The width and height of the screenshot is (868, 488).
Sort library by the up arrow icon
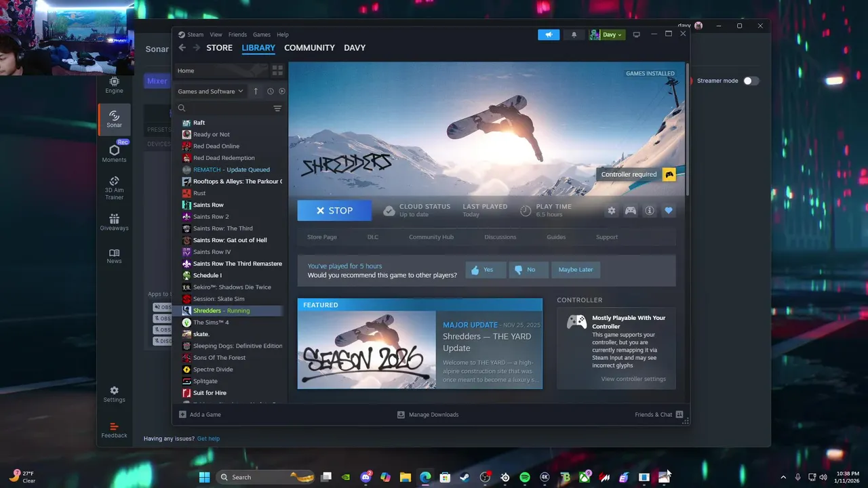(x=256, y=91)
